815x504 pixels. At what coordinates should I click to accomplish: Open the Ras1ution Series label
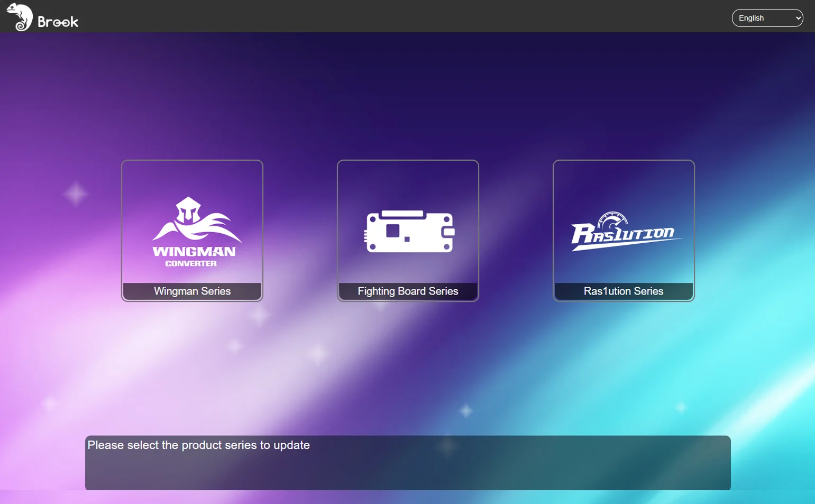pyautogui.click(x=624, y=291)
